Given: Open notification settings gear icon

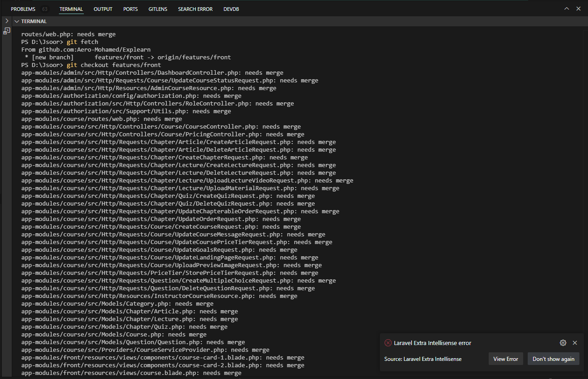Looking at the screenshot, I should pos(563,343).
